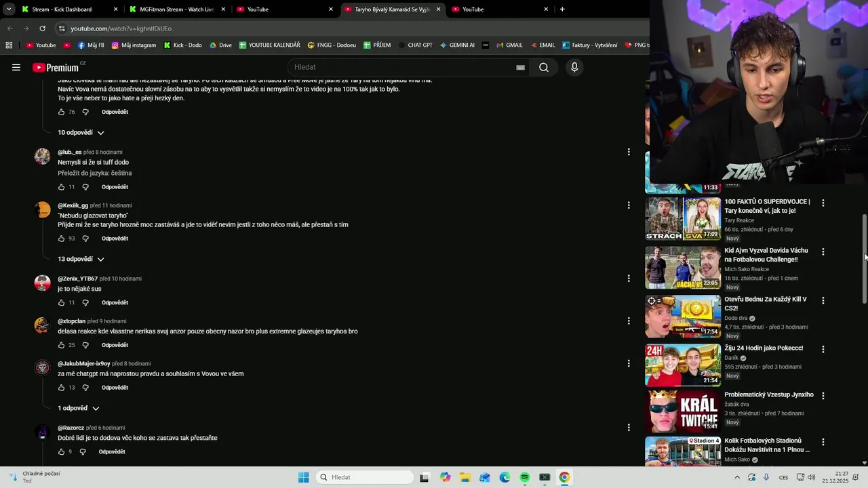
Task: Open the on-screen keyboard icon in search box
Action: point(520,67)
